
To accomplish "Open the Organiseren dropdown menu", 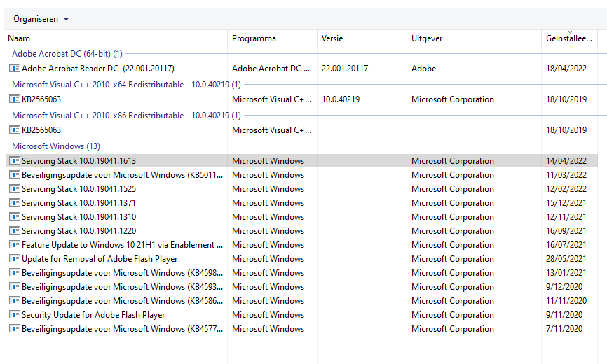I will click(x=41, y=19).
